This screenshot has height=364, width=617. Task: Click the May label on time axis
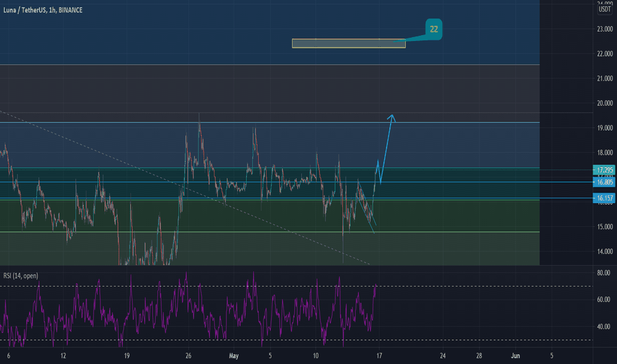[234, 356]
